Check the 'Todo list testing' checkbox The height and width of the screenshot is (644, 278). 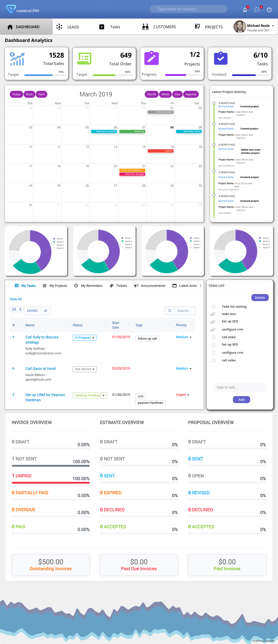click(214, 307)
